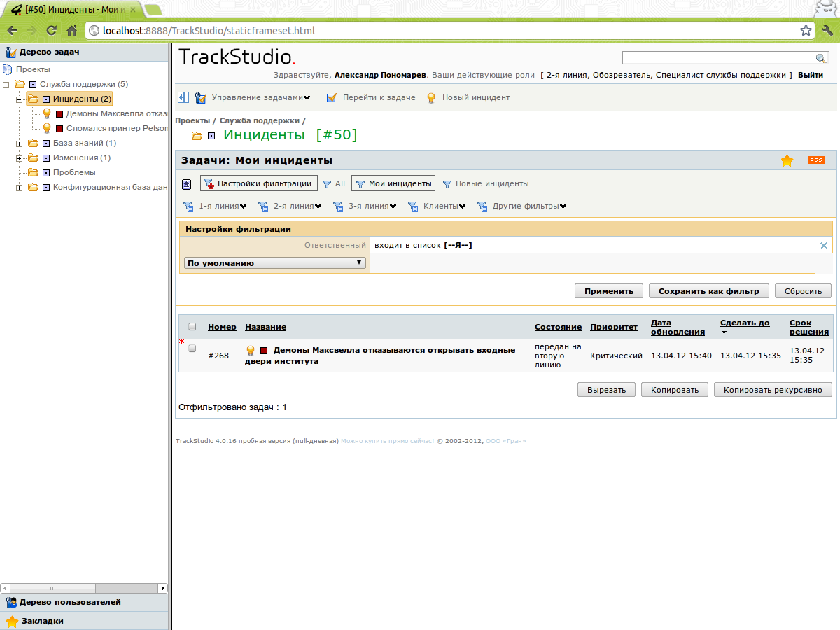
Task: Click the red status square in task #268 row
Action: (264, 351)
